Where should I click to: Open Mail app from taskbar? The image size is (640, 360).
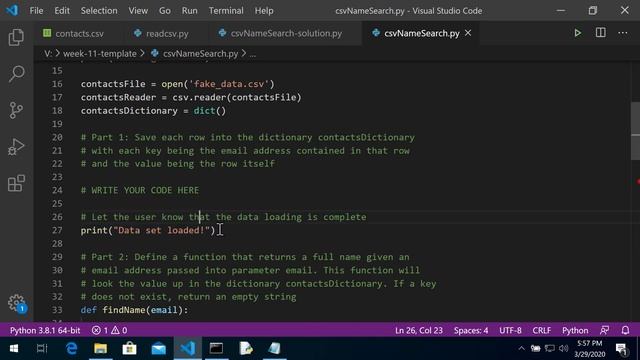(158, 349)
